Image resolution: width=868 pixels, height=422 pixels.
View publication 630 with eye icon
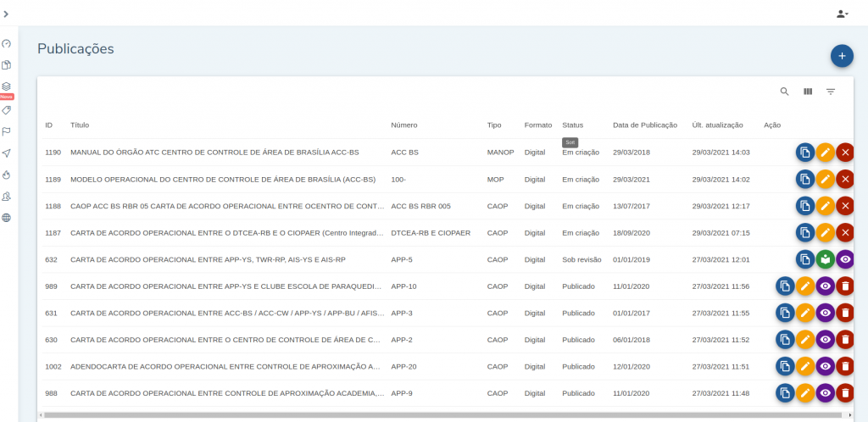[x=826, y=340]
